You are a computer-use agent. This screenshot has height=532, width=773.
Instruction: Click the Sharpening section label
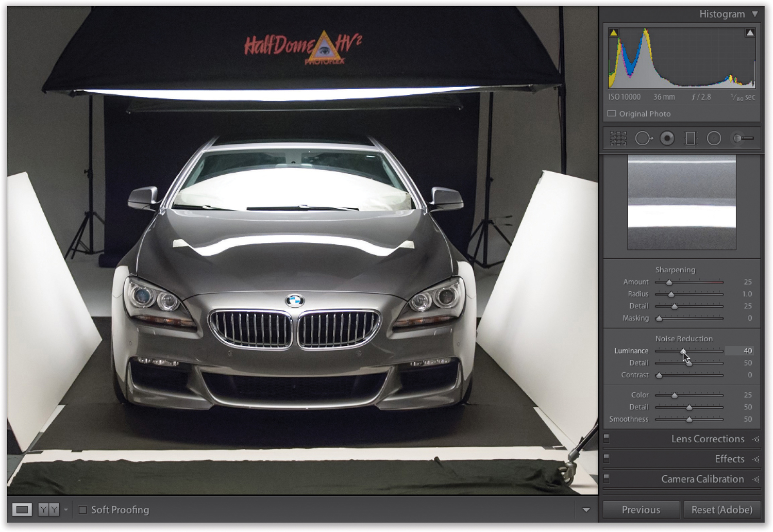point(675,270)
